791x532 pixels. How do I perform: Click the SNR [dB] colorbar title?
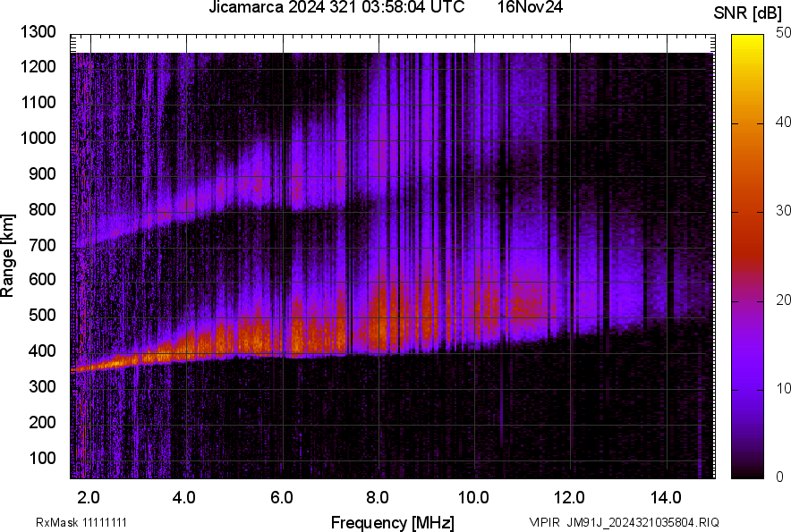pos(748,13)
